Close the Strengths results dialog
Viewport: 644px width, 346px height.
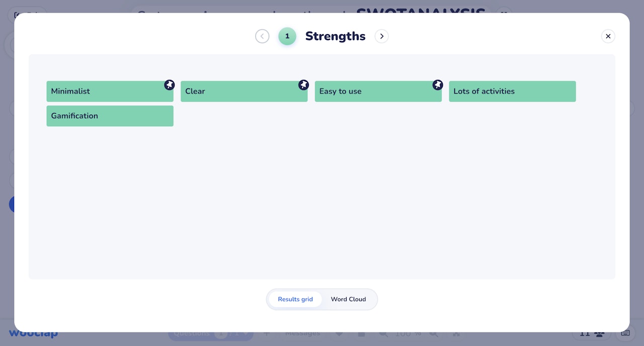[608, 36]
